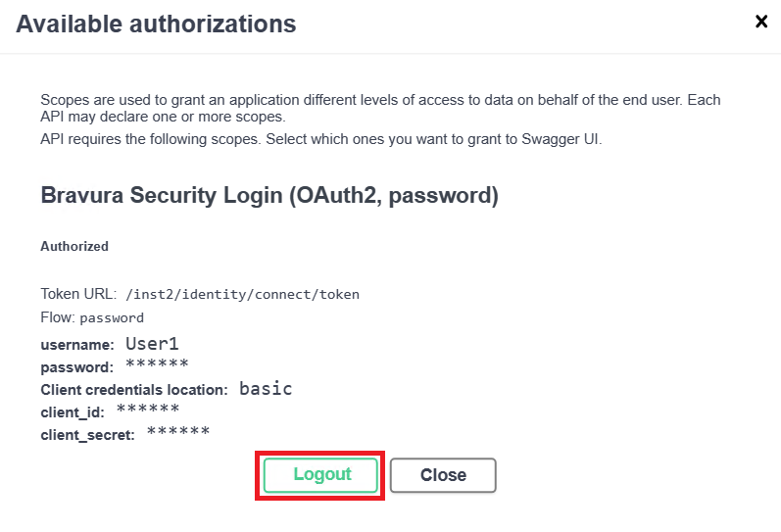Click the Flow value password
The image size is (781, 532).
coord(112,318)
